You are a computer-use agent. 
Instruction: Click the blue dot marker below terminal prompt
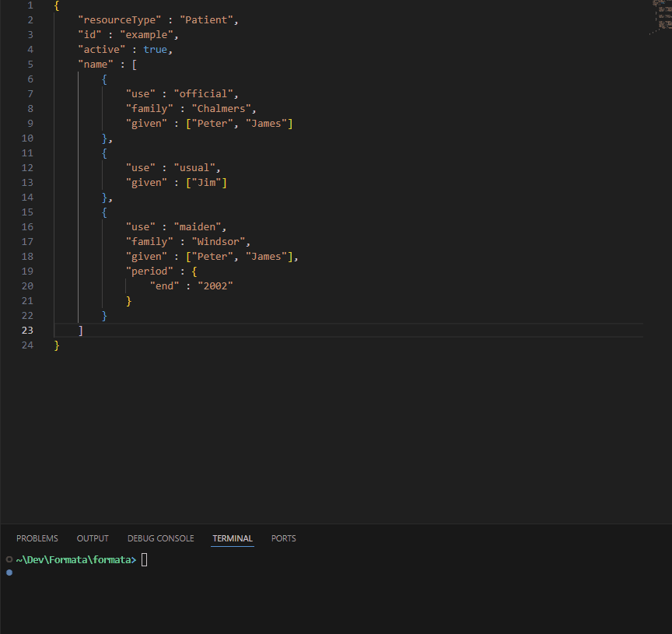[9, 573]
